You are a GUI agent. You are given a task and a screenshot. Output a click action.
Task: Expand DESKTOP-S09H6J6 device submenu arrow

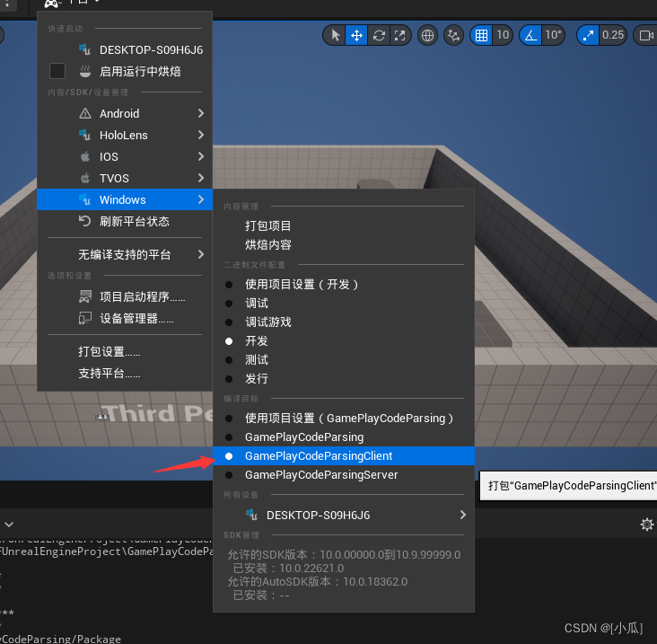(462, 515)
